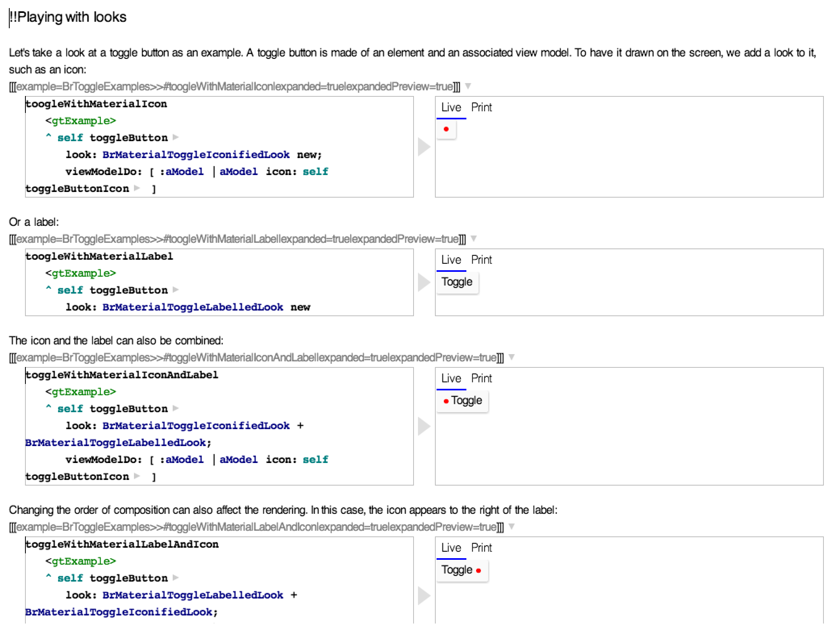Toggle button with icon left of label
The width and height of the screenshot is (840, 634).
click(462, 401)
